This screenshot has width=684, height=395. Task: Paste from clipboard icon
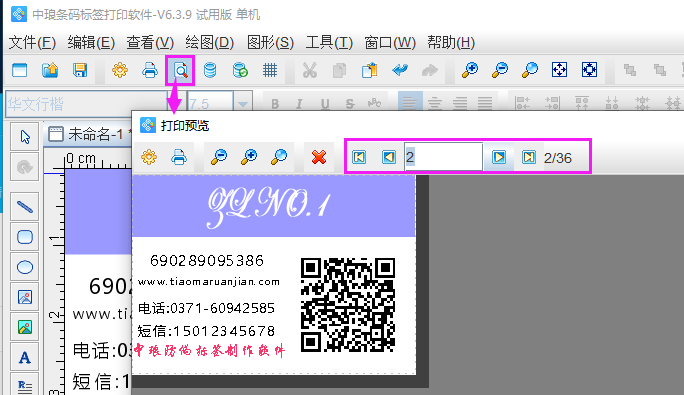pos(369,70)
